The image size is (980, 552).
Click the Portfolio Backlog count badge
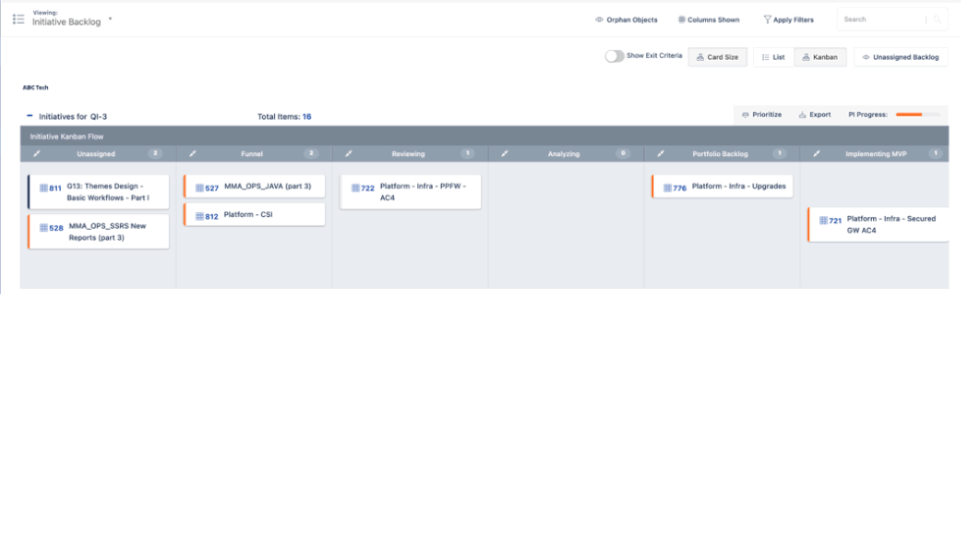pyautogui.click(x=780, y=154)
